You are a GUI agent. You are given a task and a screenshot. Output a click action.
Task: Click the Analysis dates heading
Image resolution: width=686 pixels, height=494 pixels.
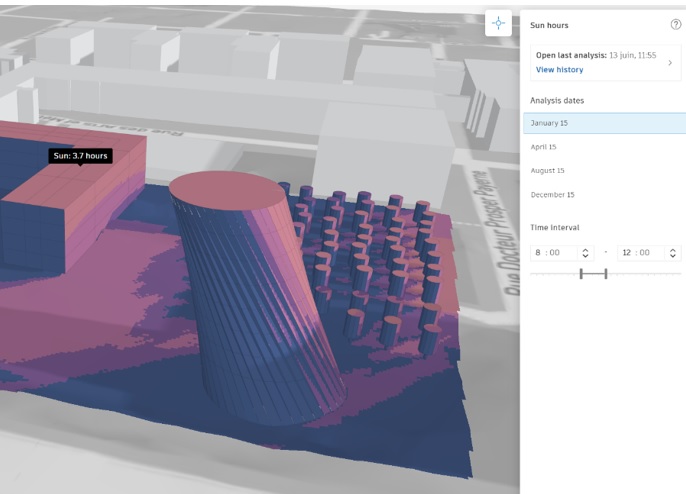(557, 101)
